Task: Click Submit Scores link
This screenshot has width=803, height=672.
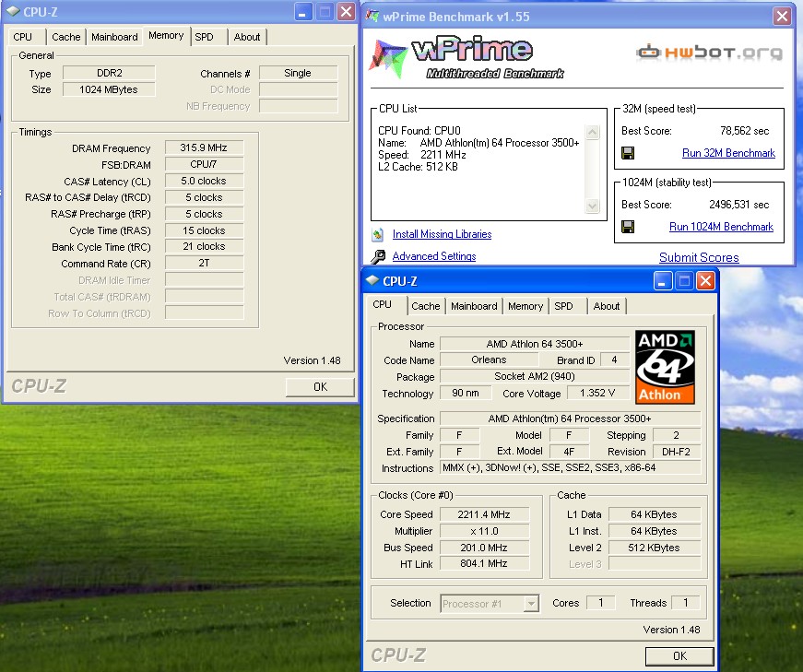Action: [699, 257]
